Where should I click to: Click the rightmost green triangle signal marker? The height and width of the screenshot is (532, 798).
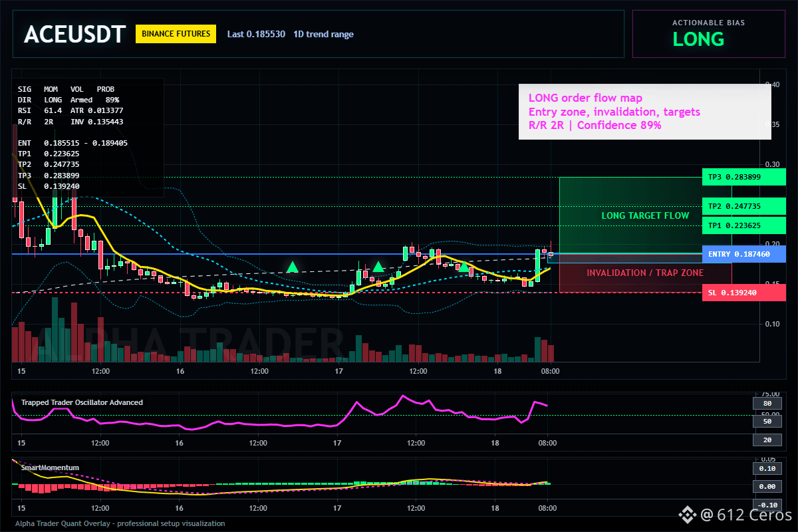tap(463, 267)
